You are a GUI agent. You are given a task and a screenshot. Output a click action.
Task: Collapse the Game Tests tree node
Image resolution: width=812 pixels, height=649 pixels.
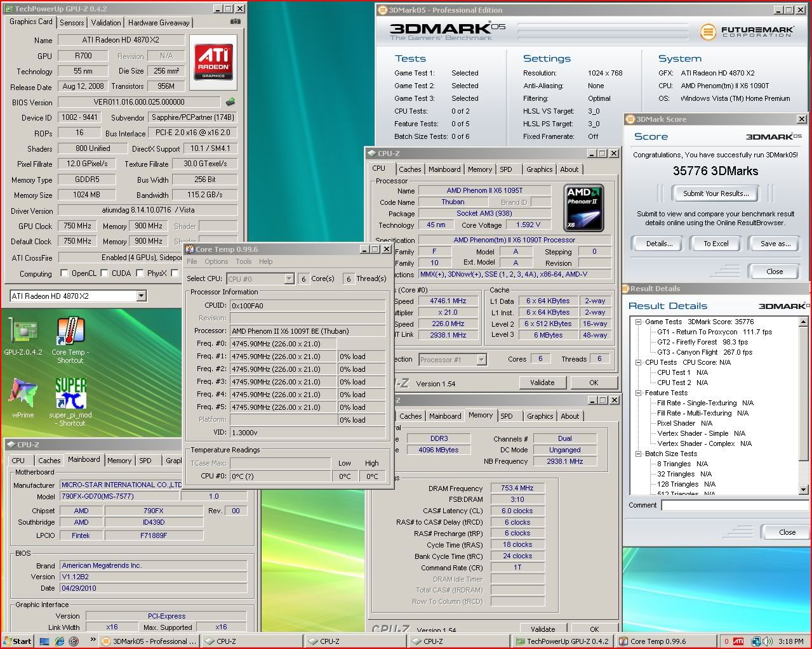(x=639, y=322)
